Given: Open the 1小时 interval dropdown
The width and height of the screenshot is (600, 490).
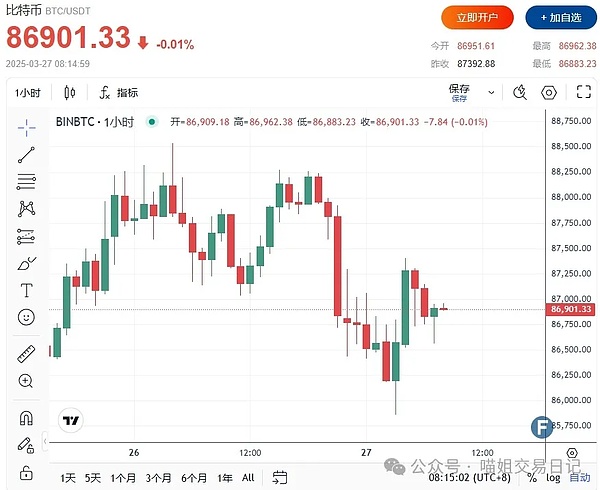Looking at the screenshot, I should (x=26, y=93).
